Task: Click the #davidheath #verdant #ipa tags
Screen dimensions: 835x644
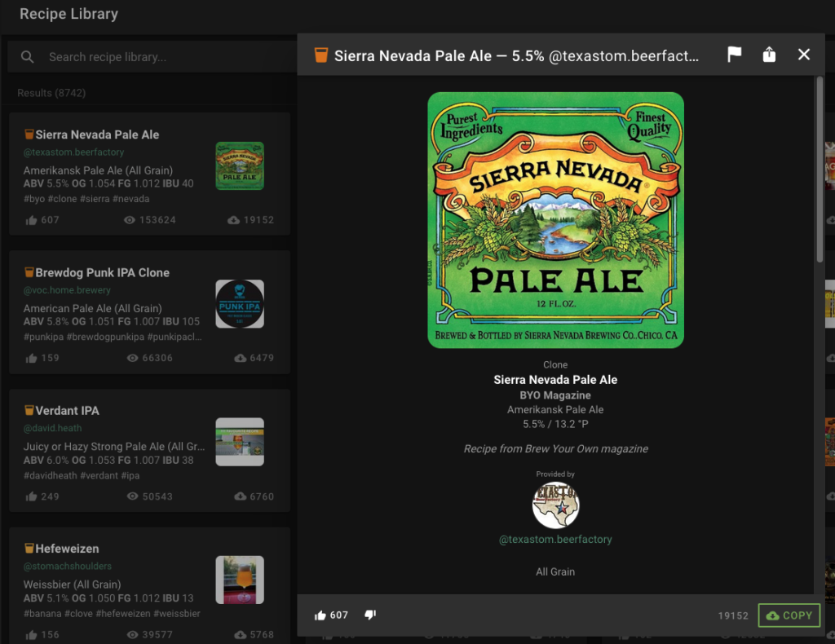Action: (x=82, y=475)
